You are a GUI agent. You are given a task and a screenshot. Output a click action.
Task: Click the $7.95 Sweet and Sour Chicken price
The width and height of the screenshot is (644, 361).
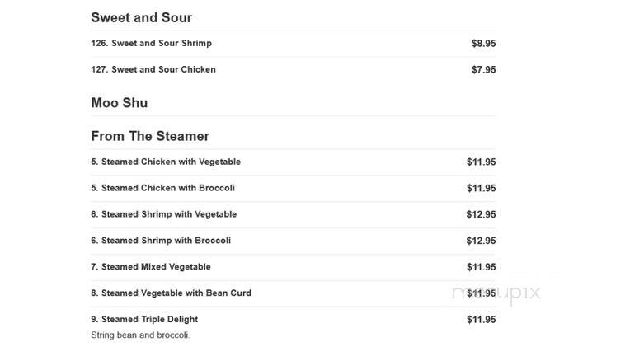483,70
